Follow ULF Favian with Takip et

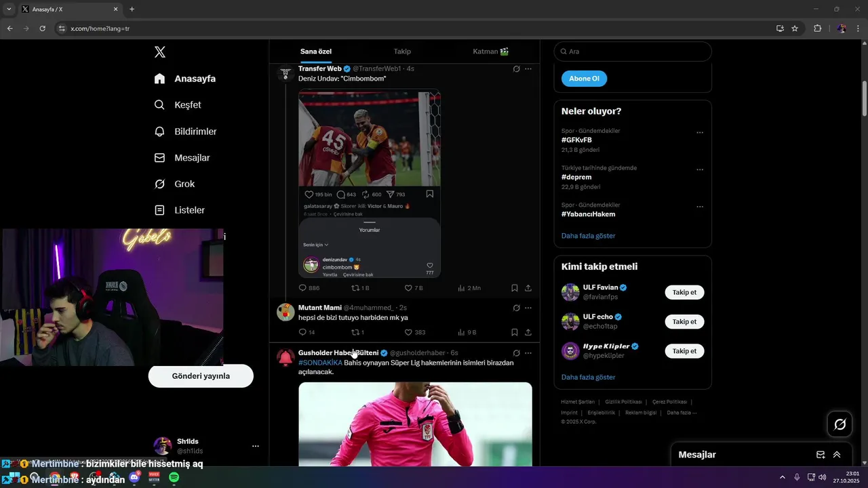tap(684, 292)
